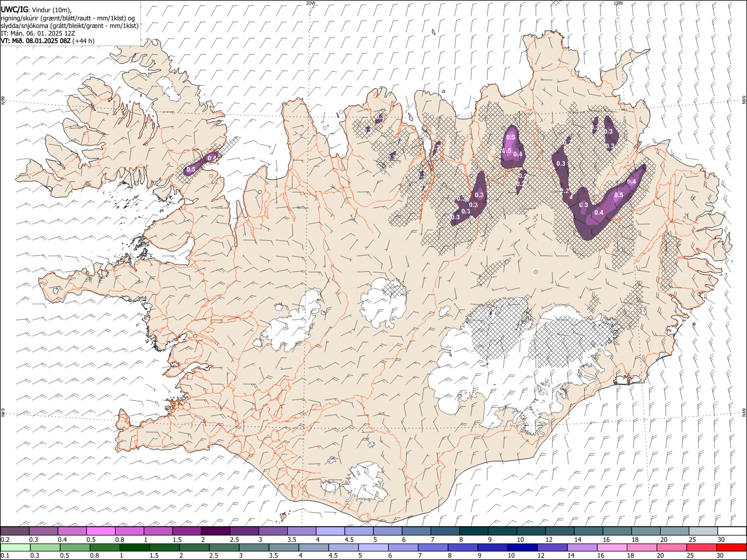Viewport: 747px width, 560px height.
Task: Click the 0.5 label in the Westfjords snow patch
Action: pyautogui.click(x=191, y=170)
